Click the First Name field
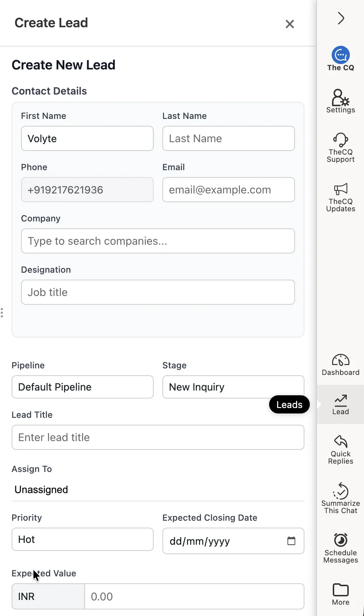 87,139
